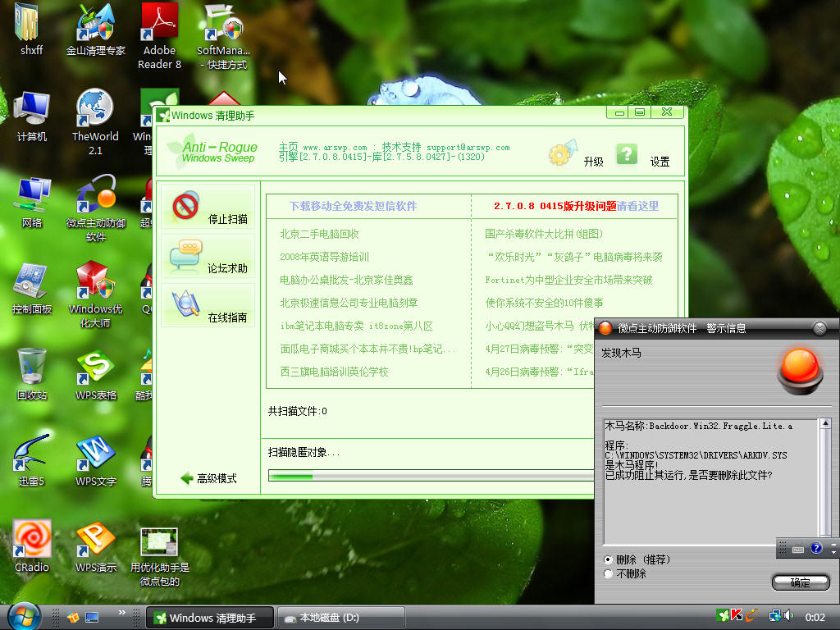Open the 电脑办公桌批发-北京家佳奥鑫 link
This screenshot has width=840, height=630.
tap(346, 281)
